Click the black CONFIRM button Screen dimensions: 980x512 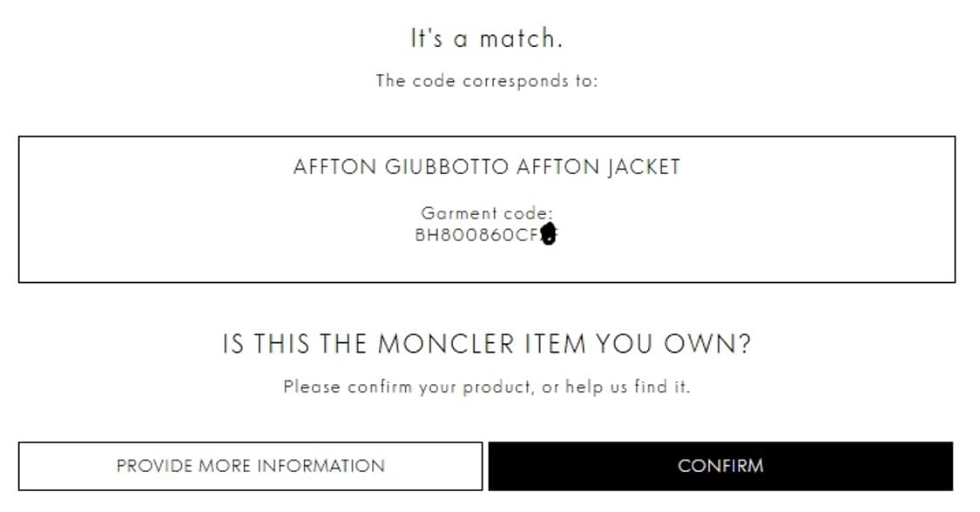click(720, 466)
